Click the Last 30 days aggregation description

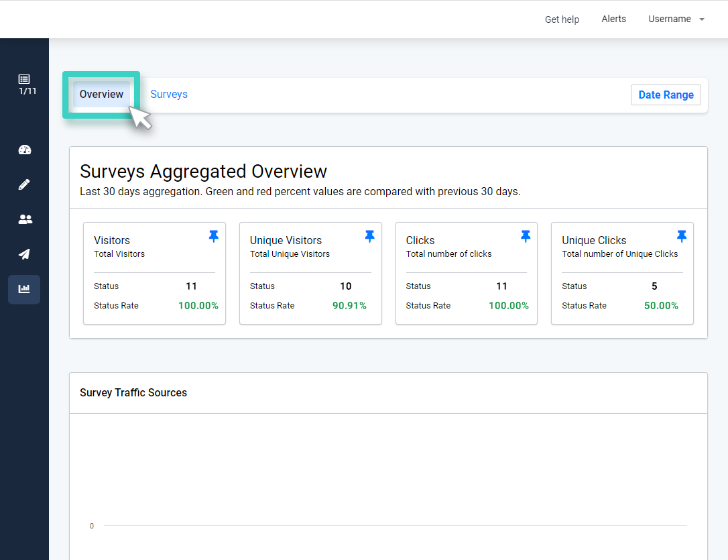(300, 191)
